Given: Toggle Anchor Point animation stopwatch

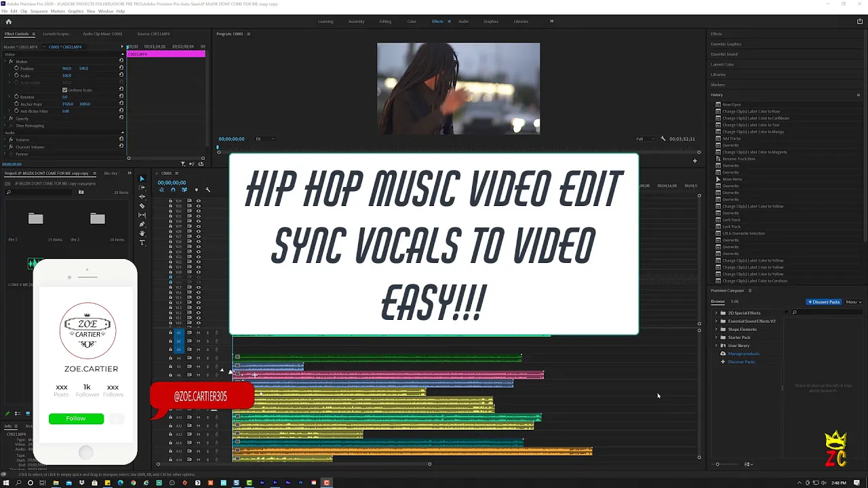Looking at the screenshot, I should (x=16, y=104).
